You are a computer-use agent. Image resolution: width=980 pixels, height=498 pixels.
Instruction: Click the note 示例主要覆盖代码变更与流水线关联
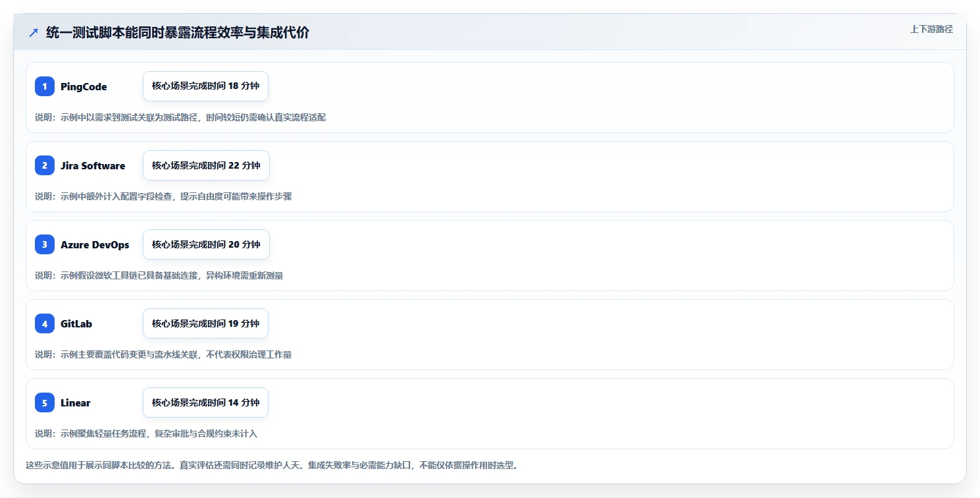click(163, 354)
